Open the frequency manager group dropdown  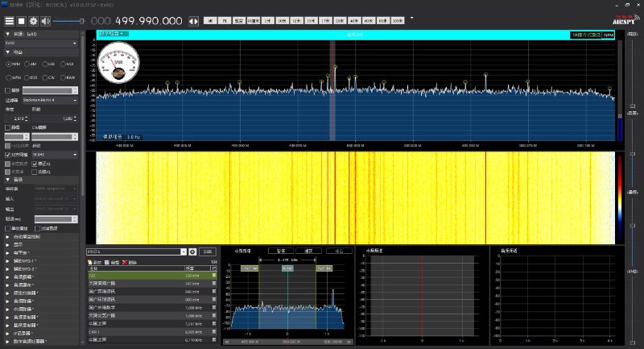click(182, 251)
